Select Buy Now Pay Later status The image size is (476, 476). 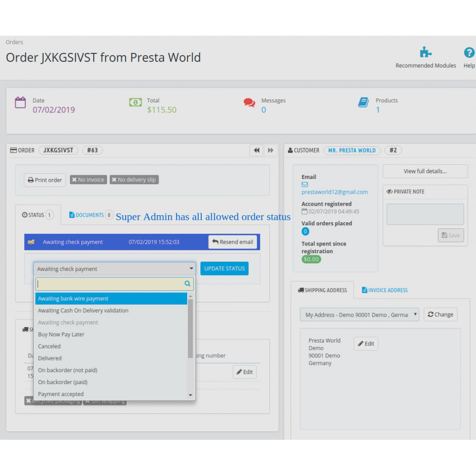coord(111,335)
